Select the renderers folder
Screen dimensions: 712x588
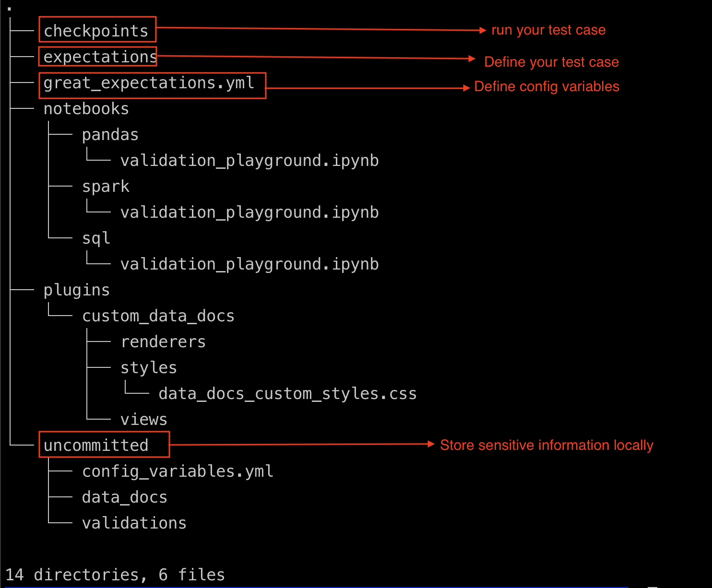point(163,342)
